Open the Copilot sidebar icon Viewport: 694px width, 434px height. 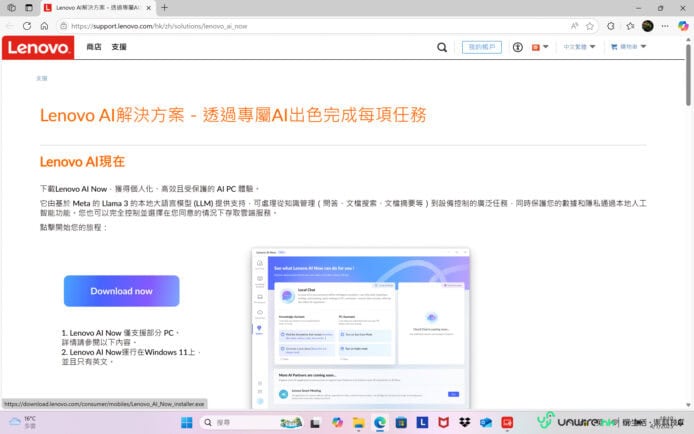click(x=683, y=26)
